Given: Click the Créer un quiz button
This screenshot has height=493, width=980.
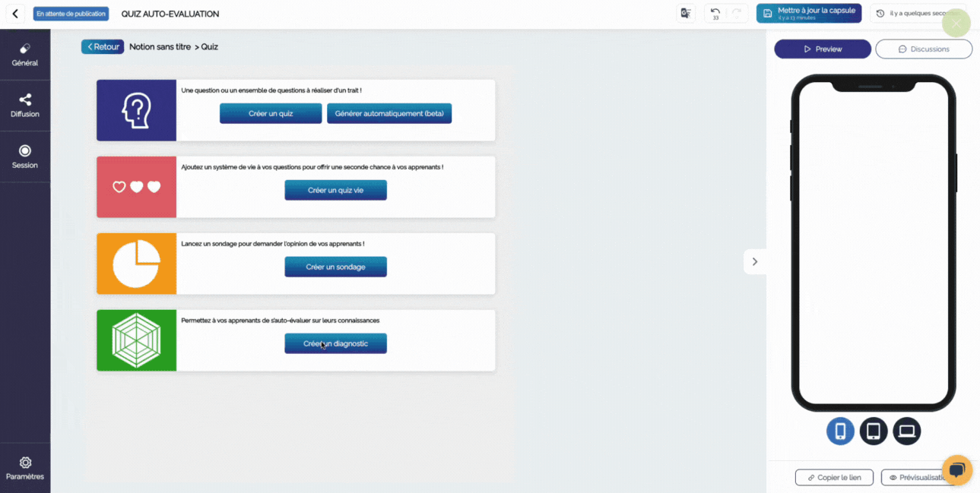Looking at the screenshot, I should pyautogui.click(x=271, y=113).
